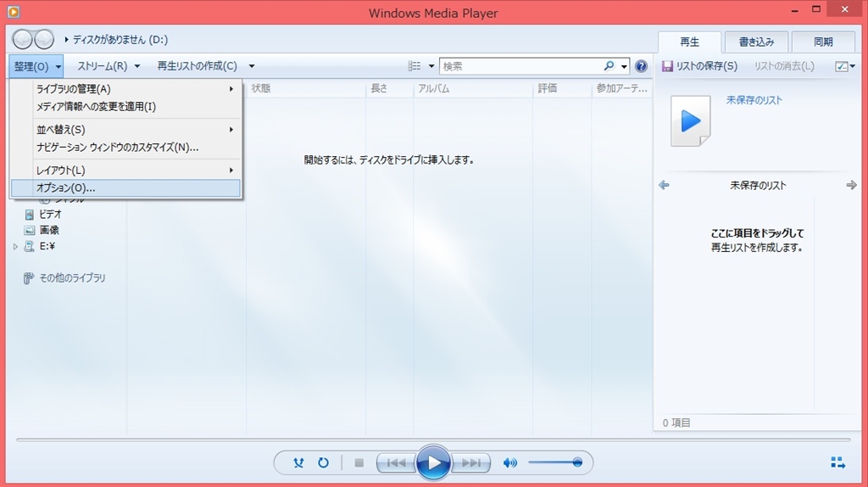This screenshot has height=487, width=868.
Task: Click in the 検索 search field
Action: (x=521, y=66)
